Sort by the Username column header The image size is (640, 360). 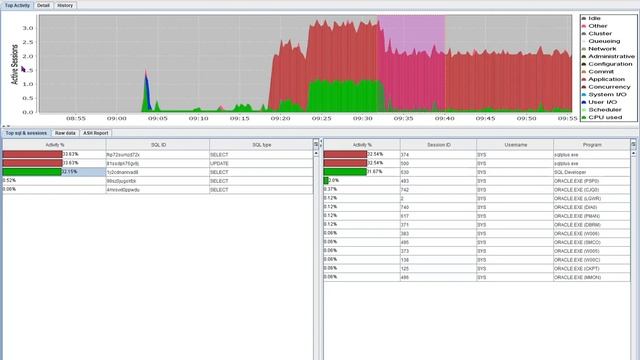(x=515, y=145)
